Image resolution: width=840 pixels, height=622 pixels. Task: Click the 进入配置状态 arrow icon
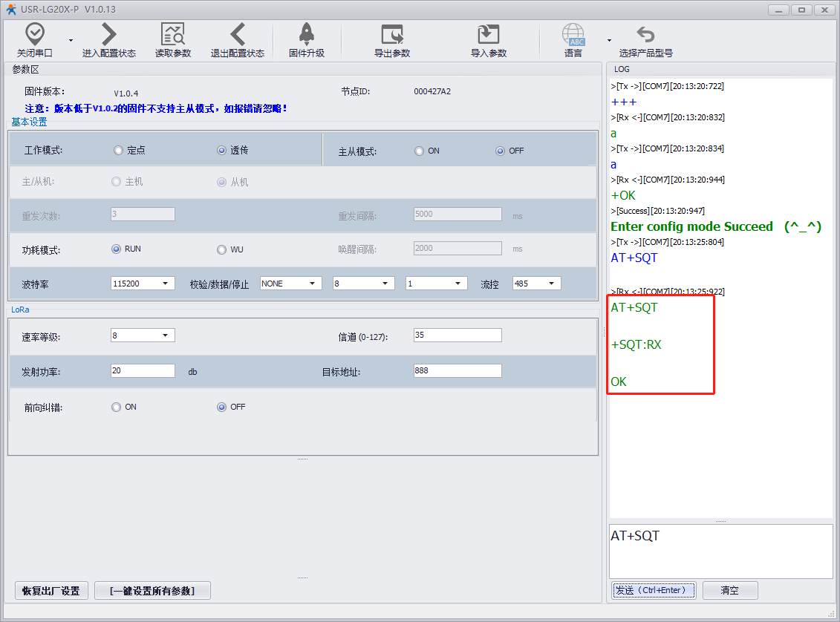coord(108,34)
